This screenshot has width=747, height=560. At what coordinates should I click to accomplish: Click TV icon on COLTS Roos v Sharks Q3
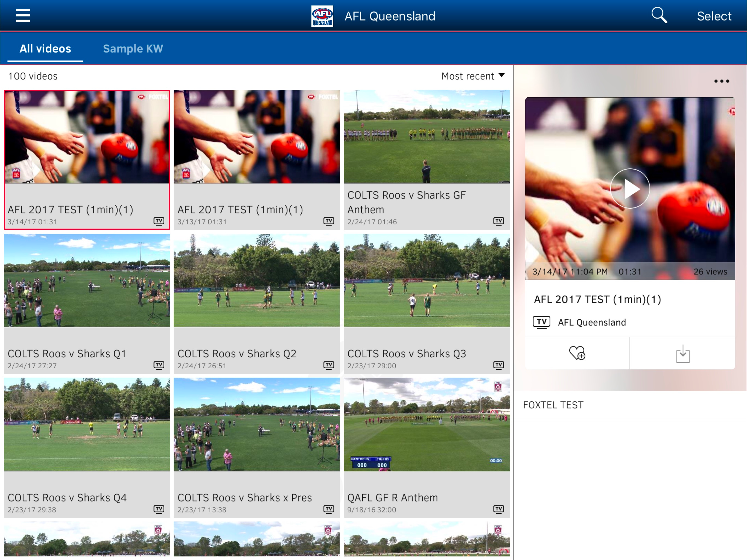[498, 365]
